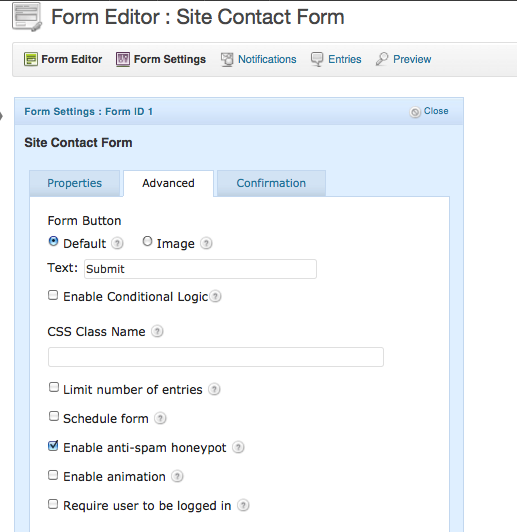Switch to the Properties tab

[75, 183]
